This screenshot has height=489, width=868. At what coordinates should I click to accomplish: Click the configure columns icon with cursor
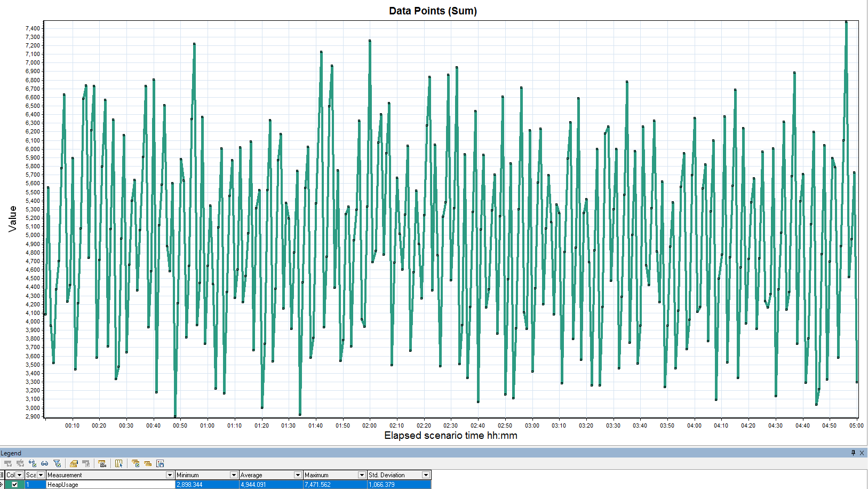(x=118, y=463)
